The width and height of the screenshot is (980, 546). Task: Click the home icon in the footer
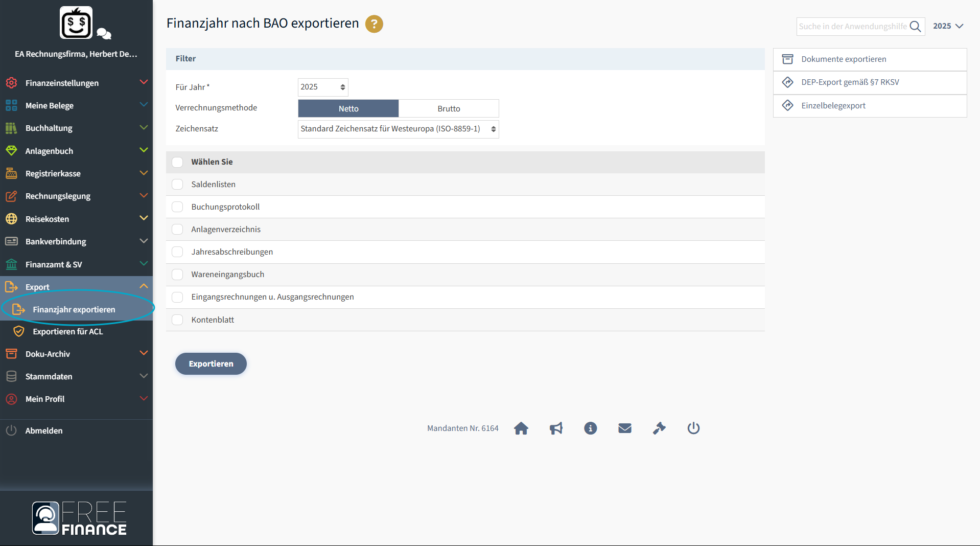coord(521,428)
